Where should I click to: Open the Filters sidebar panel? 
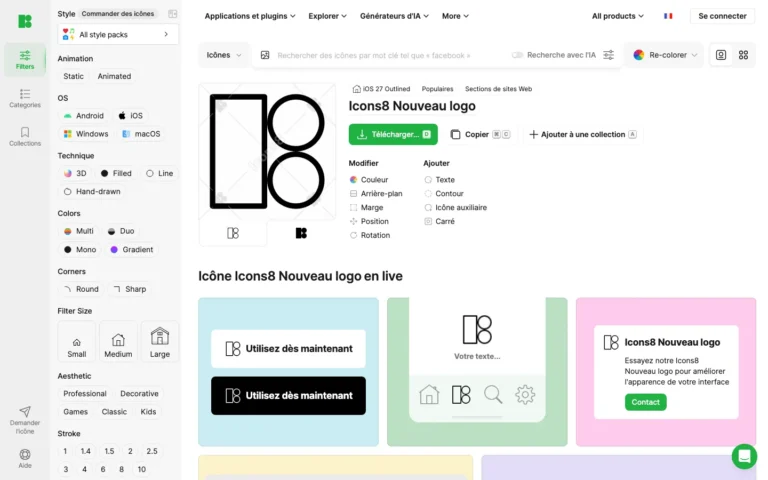click(24, 60)
